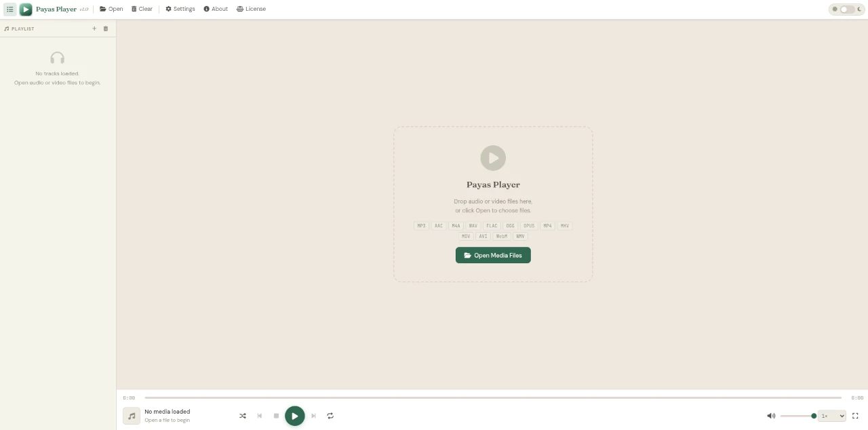Toggle the playlist sidebar icon
The width and height of the screenshot is (868, 430).
coord(9,9)
